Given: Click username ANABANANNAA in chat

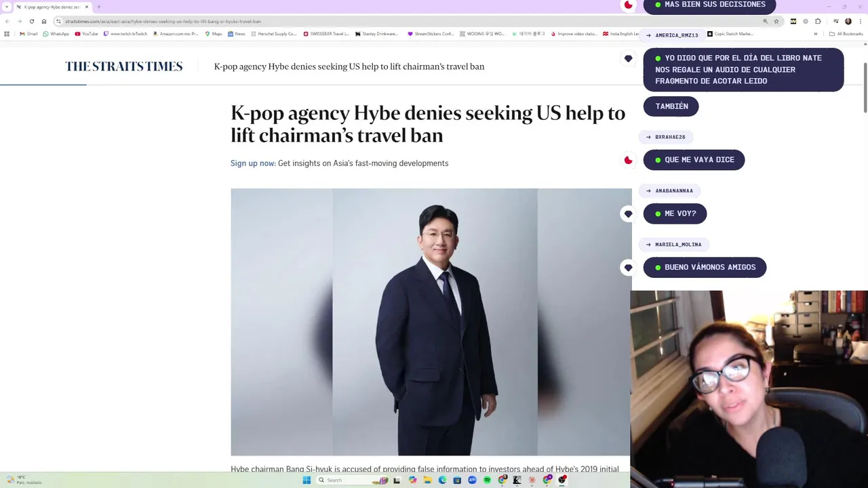Looking at the screenshot, I should click(x=674, y=191).
